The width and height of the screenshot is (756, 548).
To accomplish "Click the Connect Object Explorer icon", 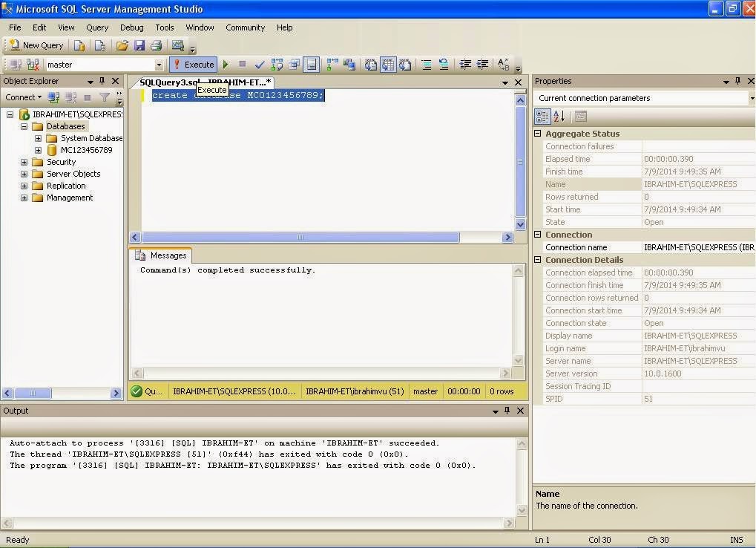I will click(53, 97).
